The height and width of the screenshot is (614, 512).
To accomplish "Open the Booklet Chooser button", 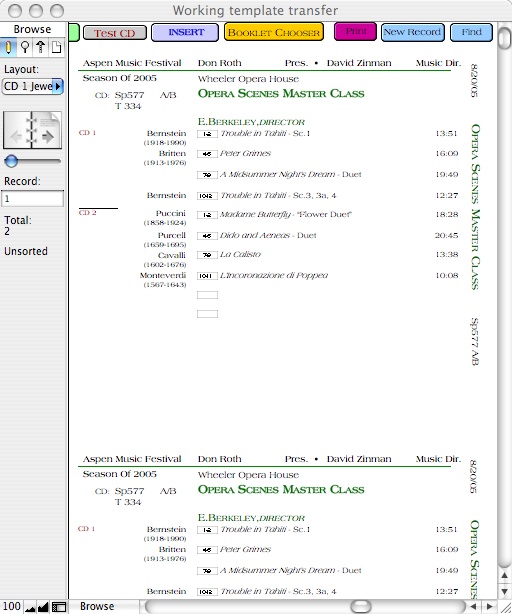I will pos(274,32).
